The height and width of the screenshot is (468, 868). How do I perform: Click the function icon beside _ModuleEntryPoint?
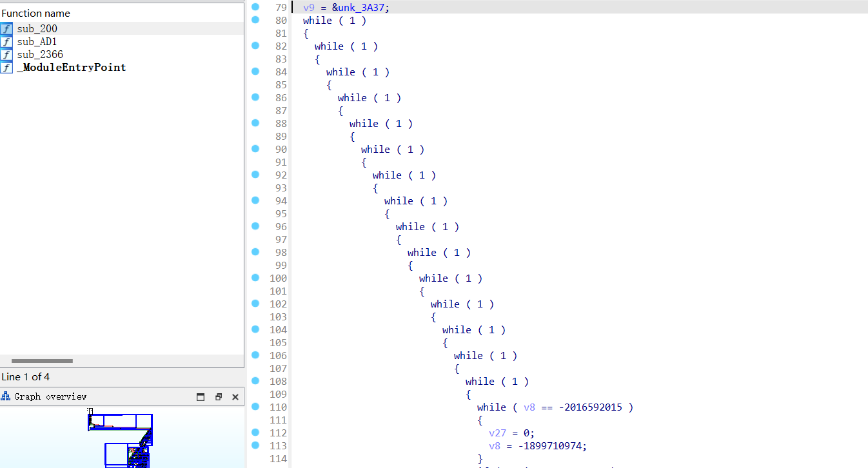[6, 67]
